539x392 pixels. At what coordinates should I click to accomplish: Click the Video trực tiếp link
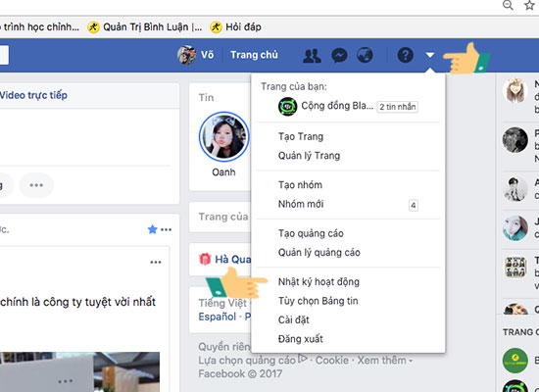(x=33, y=95)
